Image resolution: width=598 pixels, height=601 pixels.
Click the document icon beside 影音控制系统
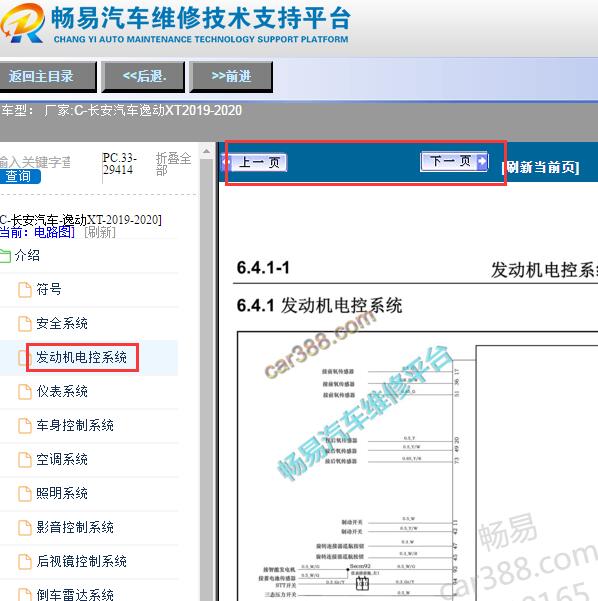[x=25, y=528]
